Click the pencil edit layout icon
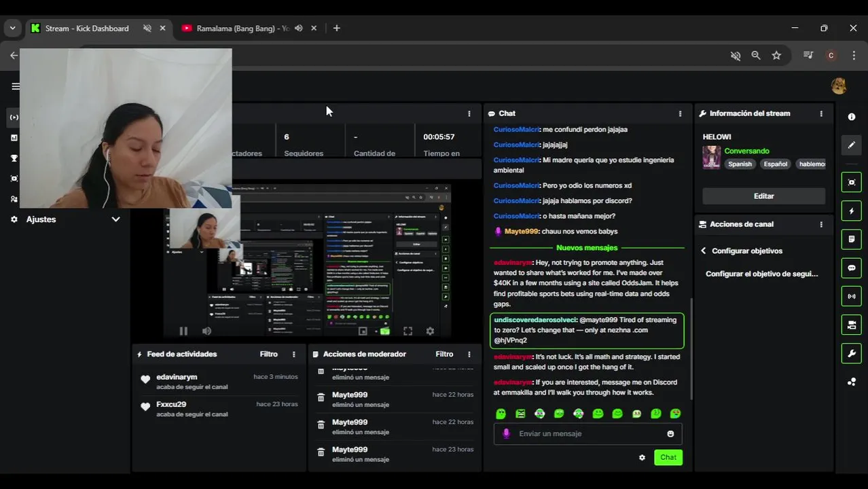 [852, 145]
